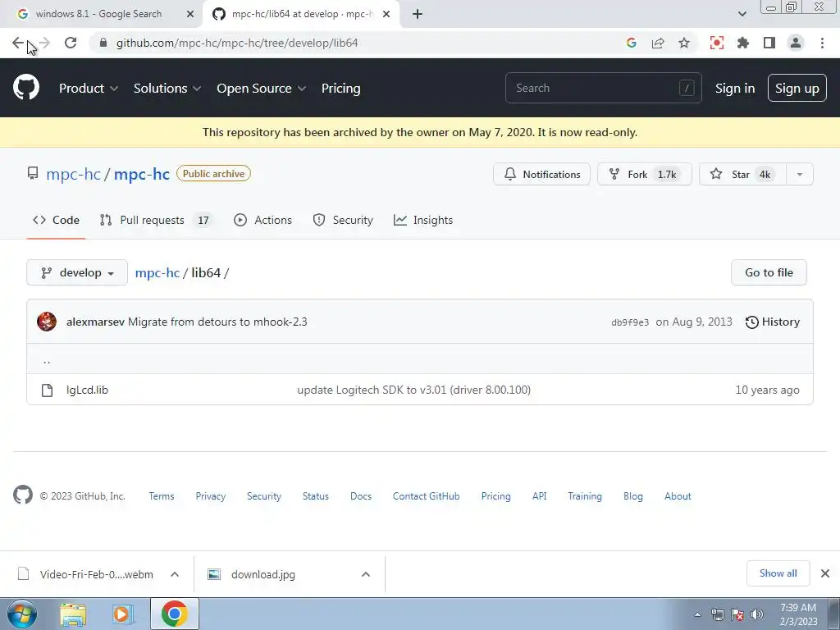Click Chrome icon in taskbar
Image resolution: width=840 pixels, height=630 pixels.
tap(174, 614)
